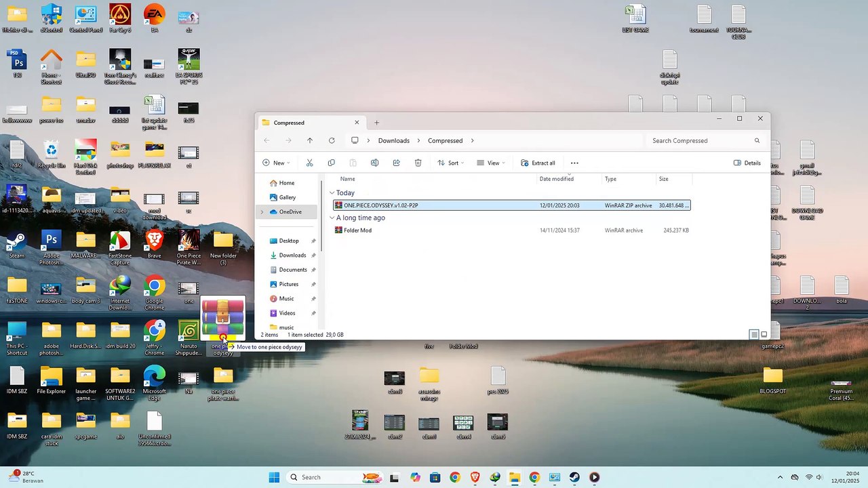Image resolution: width=868 pixels, height=488 pixels.
Task: Click Compressed in the address breadcrumb
Action: coord(445,140)
